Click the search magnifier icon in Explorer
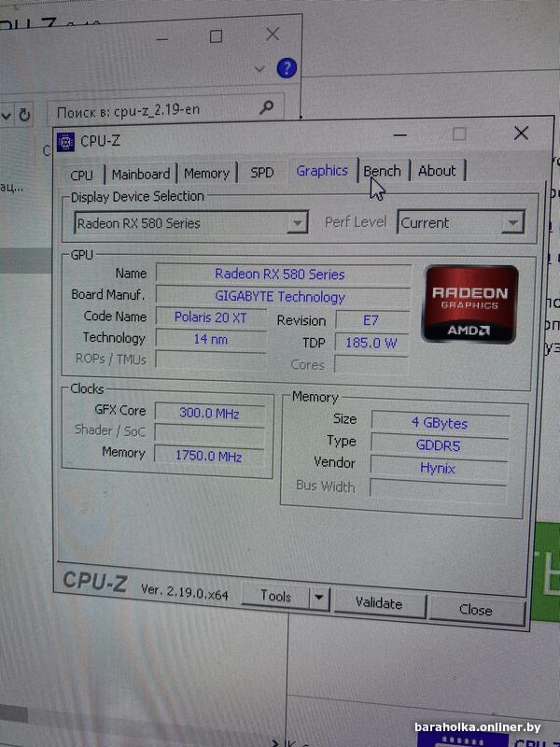This screenshot has height=747, width=560. [267, 107]
